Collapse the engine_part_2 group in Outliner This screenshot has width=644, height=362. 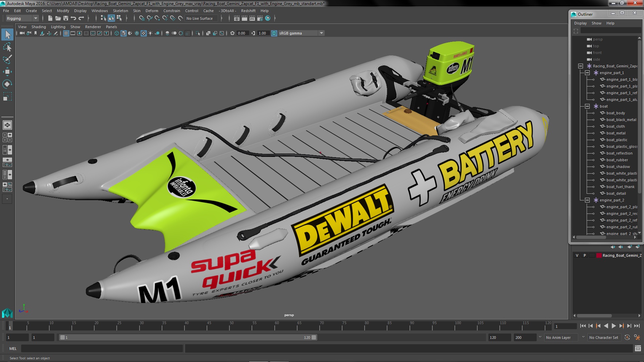click(587, 200)
